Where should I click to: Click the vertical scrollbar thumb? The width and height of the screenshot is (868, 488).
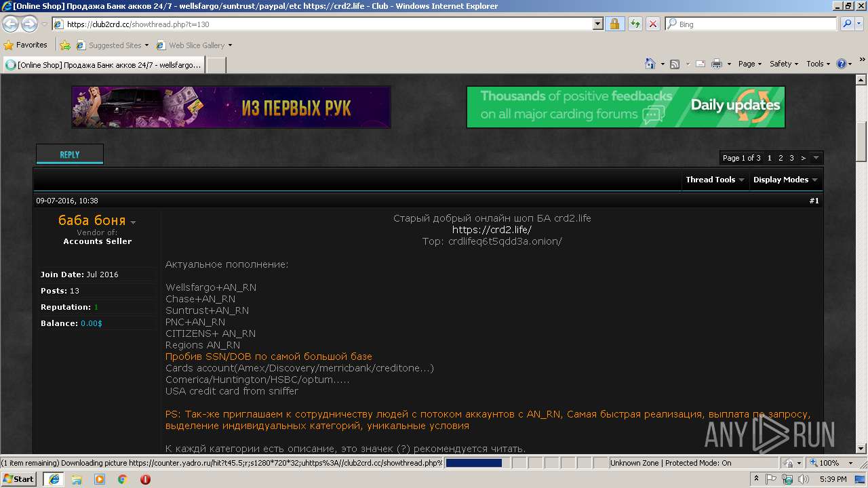point(861,141)
